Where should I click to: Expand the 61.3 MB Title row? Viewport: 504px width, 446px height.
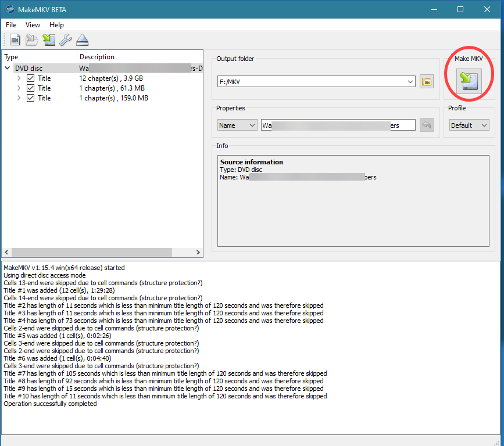point(19,88)
